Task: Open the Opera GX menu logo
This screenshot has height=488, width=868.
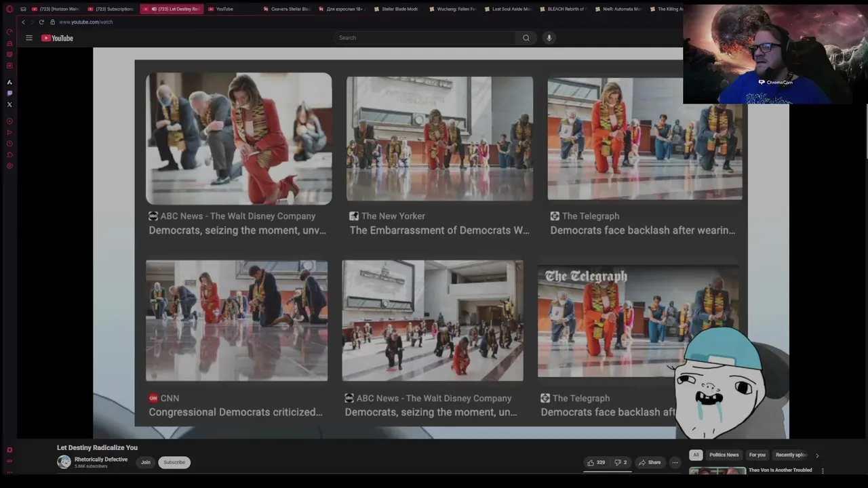Action: [9, 9]
